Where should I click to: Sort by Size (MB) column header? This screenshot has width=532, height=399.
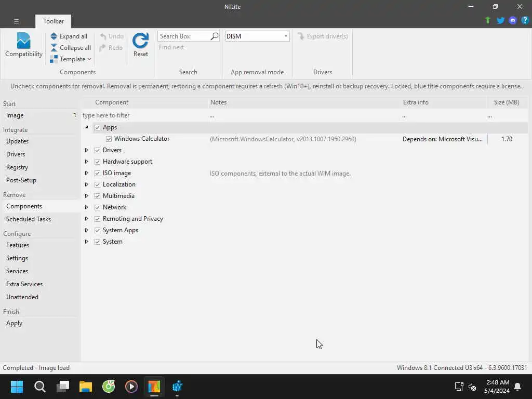(x=507, y=102)
